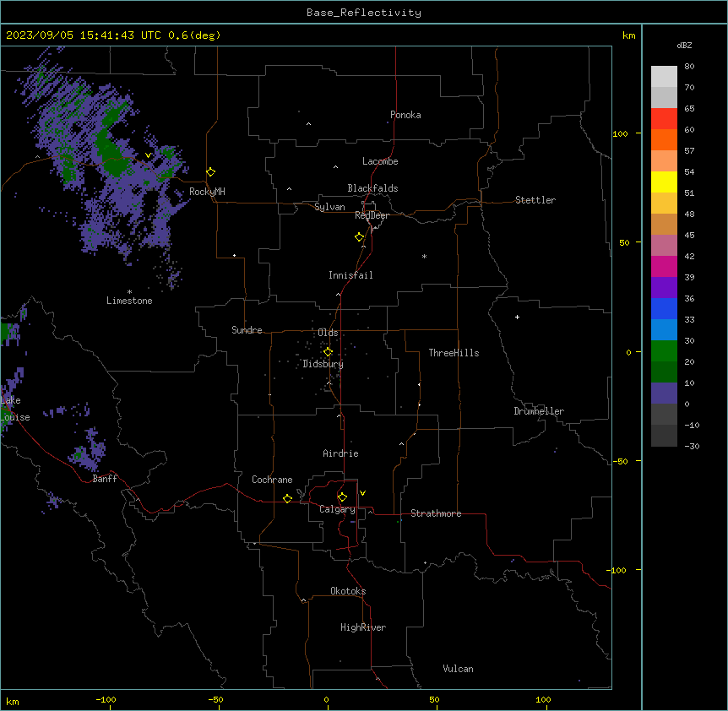Viewport: 728px width, 711px height.
Task: Click the dBZ legend heading
Action: 684,45
